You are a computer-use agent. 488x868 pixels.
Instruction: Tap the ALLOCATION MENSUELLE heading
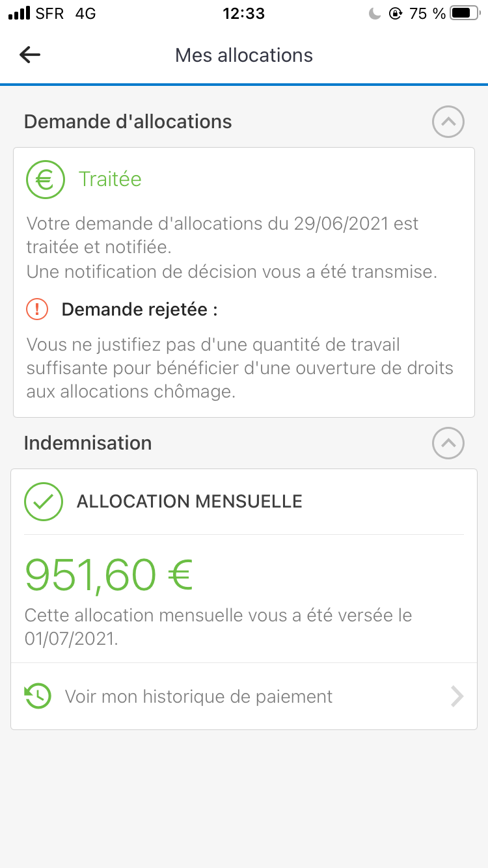pyautogui.click(x=189, y=502)
